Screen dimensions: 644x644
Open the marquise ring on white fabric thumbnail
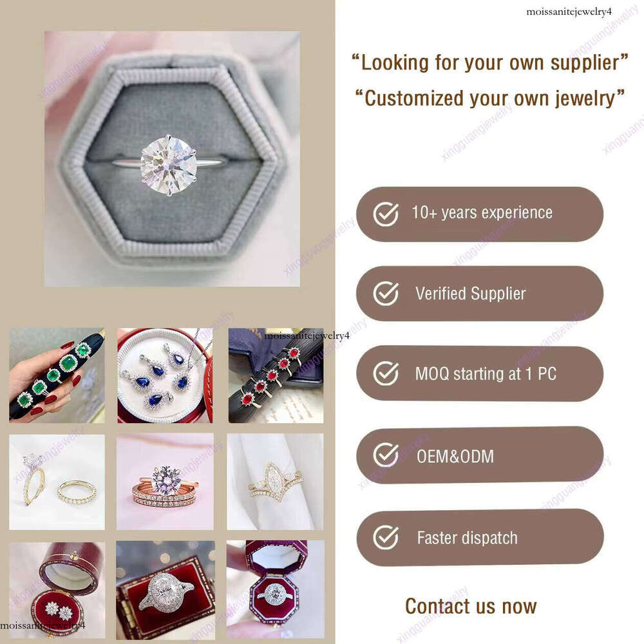pyautogui.click(x=275, y=482)
